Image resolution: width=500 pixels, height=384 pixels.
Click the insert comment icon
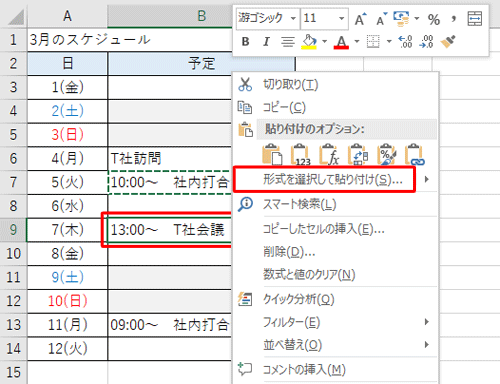[x=245, y=369]
